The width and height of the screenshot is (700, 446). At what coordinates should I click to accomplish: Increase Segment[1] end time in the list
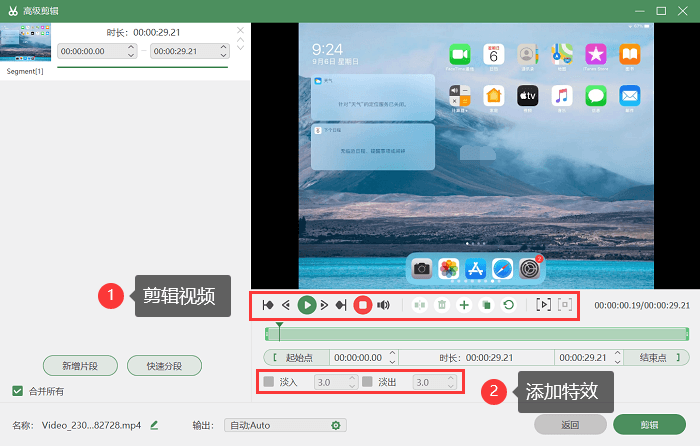224,47
